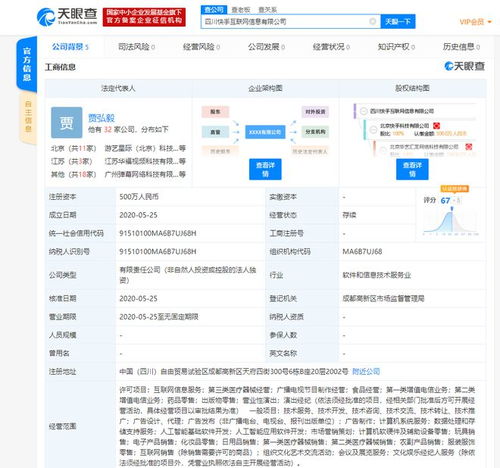The width and height of the screenshot is (500, 468).
Task: Open the 司法风险 tab
Action: (x=136, y=47)
